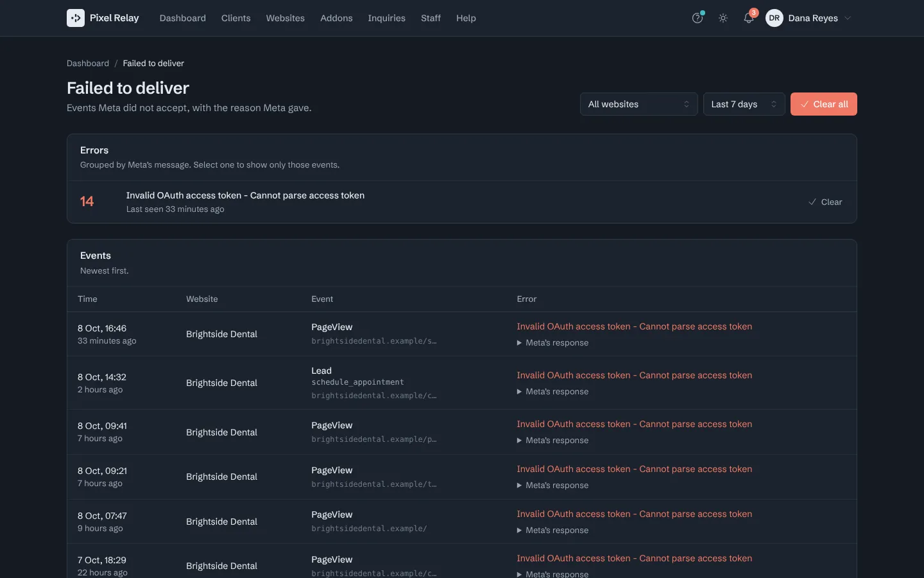Open the notifications bell

[749, 18]
